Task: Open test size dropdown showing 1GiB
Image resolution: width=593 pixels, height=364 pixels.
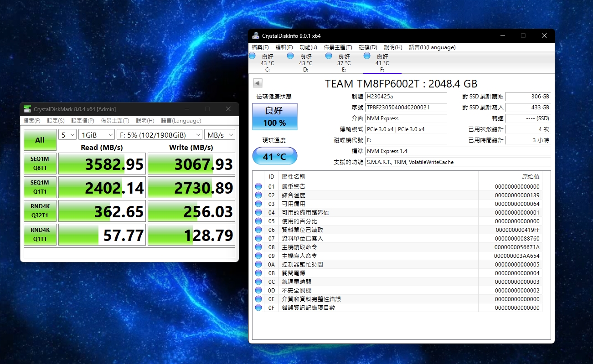Action: (97, 135)
